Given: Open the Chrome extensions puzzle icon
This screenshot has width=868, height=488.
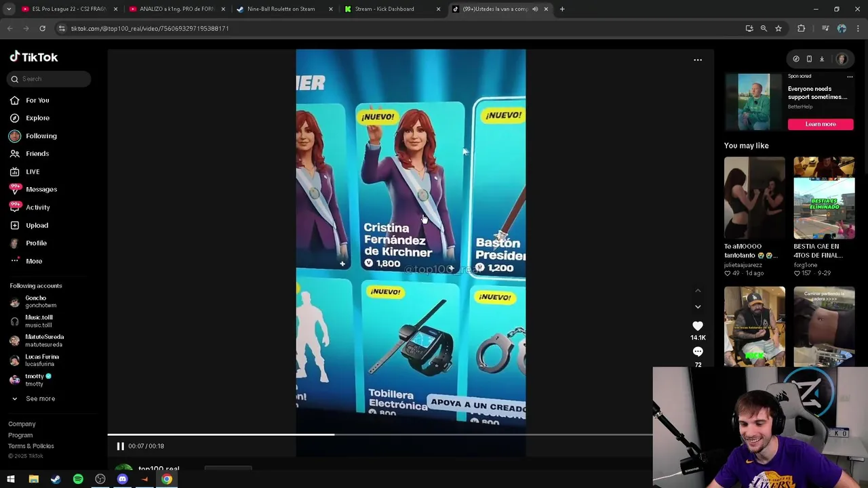Looking at the screenshot, I should coord(802,28).
